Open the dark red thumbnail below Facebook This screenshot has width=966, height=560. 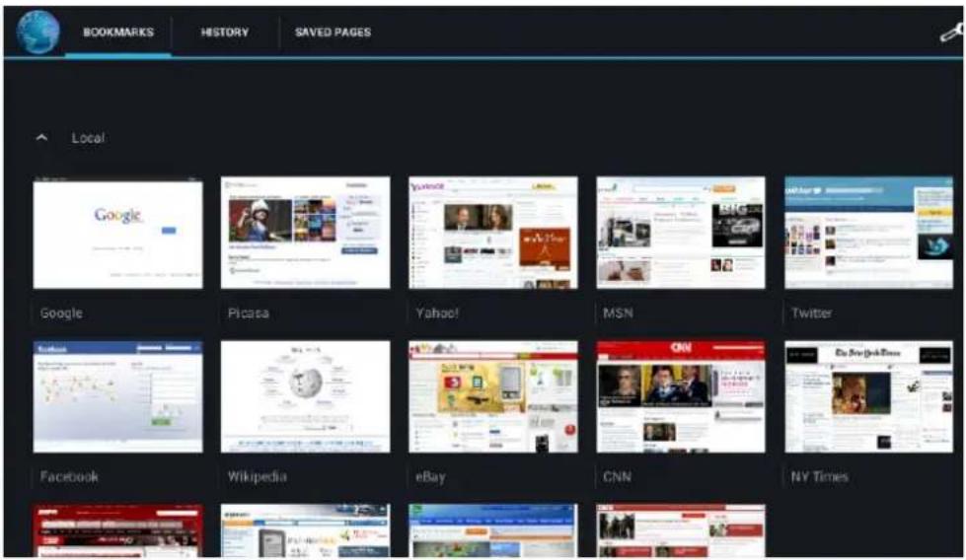117,531
